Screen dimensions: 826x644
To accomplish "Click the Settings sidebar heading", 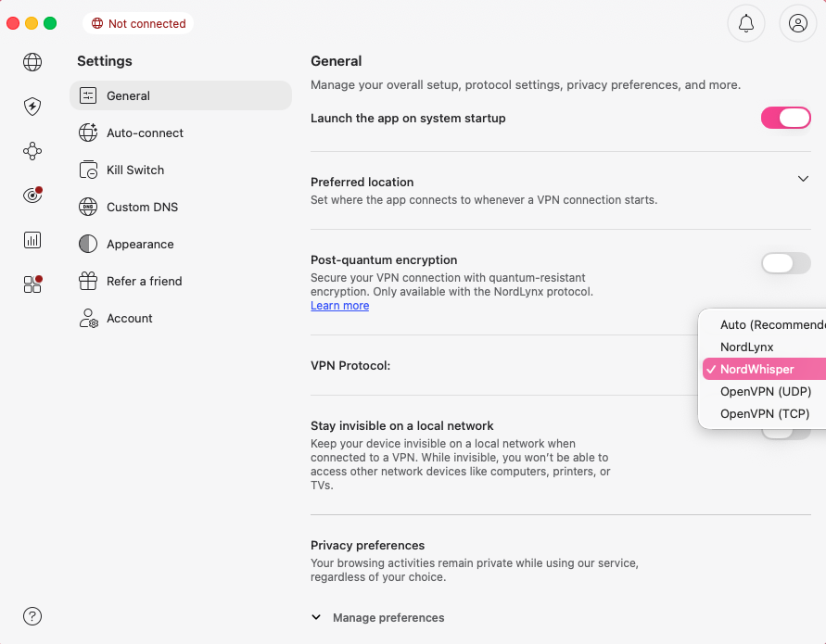I will tap(105, 61).
